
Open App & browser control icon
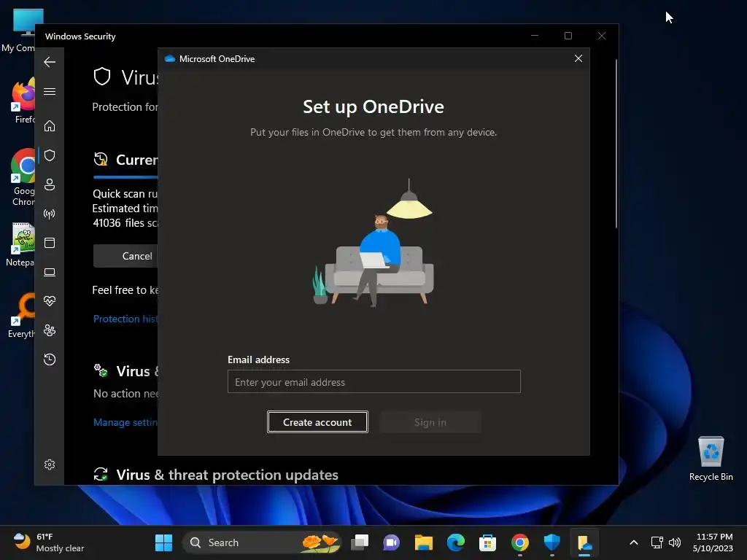click(50, 243)
